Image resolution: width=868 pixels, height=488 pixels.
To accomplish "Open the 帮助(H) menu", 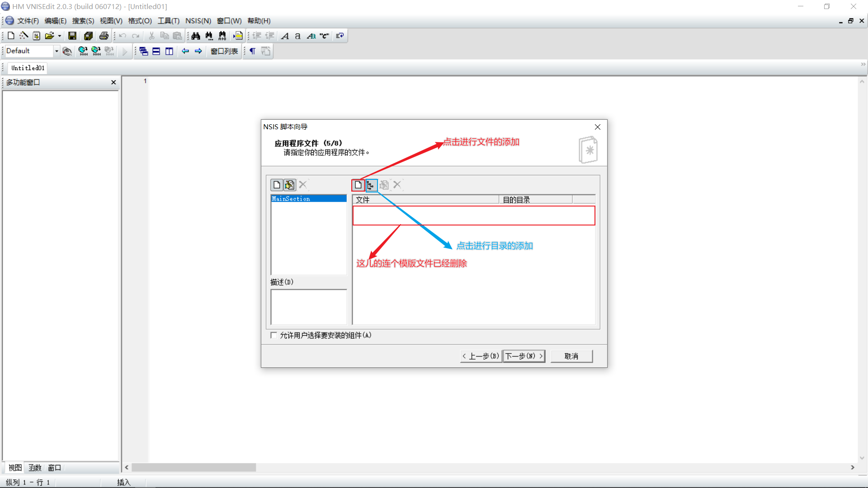I will pyautogui.click(x=259, y=21).
